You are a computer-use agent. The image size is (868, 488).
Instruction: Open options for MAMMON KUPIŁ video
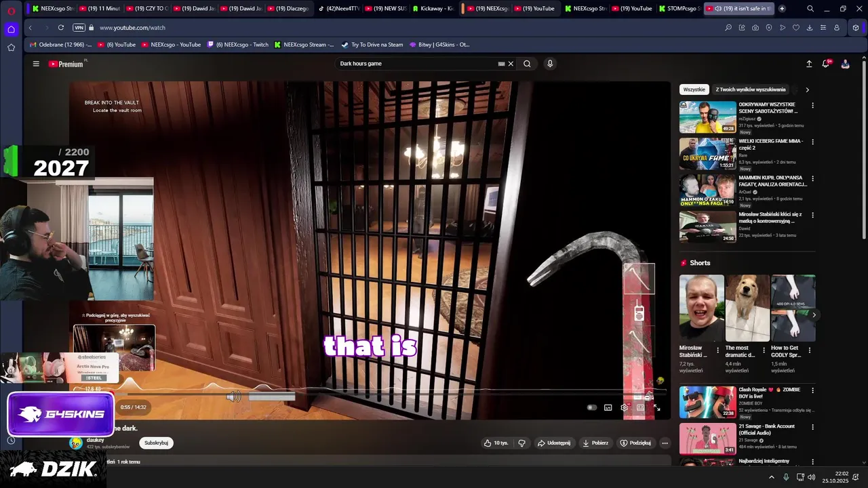pos(812,179)
